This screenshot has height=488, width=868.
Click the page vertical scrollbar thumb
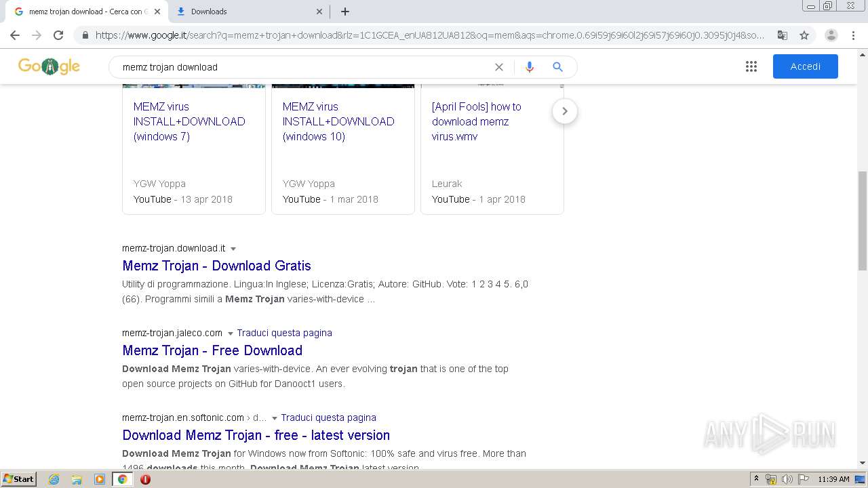[x=862, y=220]
